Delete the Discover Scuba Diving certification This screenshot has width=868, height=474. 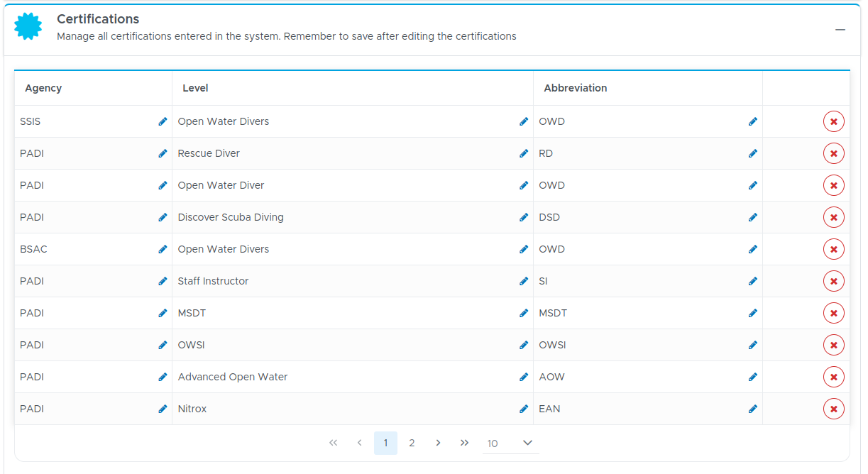[834, 217]
